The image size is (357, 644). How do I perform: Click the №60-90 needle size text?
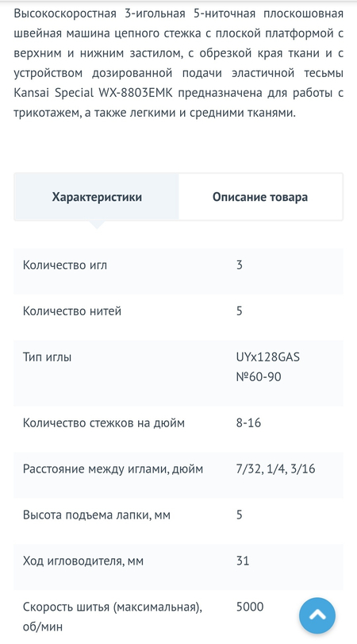(x=259, y=376)
